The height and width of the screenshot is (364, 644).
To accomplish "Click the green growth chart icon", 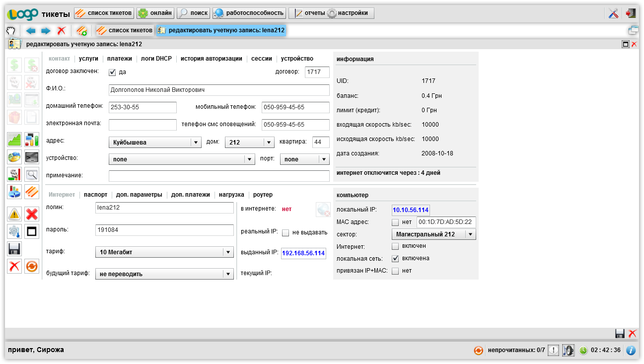I will click(x=14, y=140).
